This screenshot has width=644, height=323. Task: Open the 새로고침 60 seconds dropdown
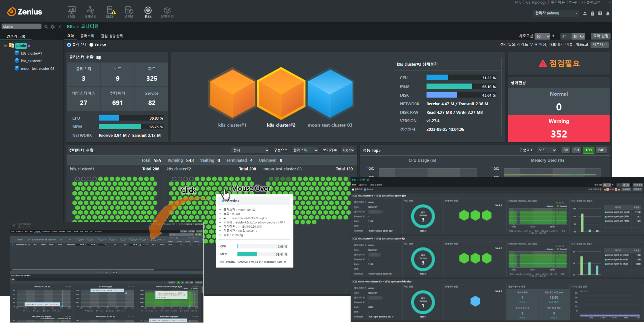point(542,36)
